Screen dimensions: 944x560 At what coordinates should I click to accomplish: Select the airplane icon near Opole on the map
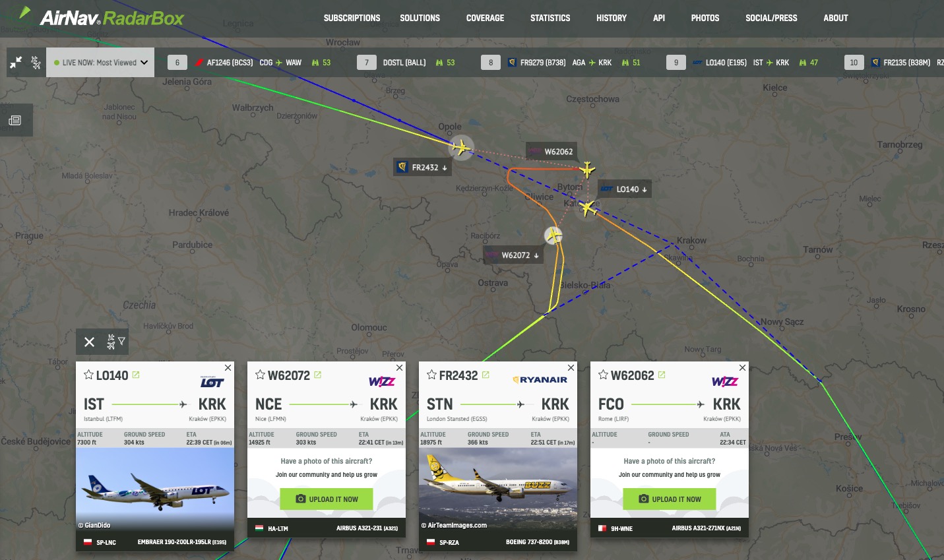click(461, 146)
